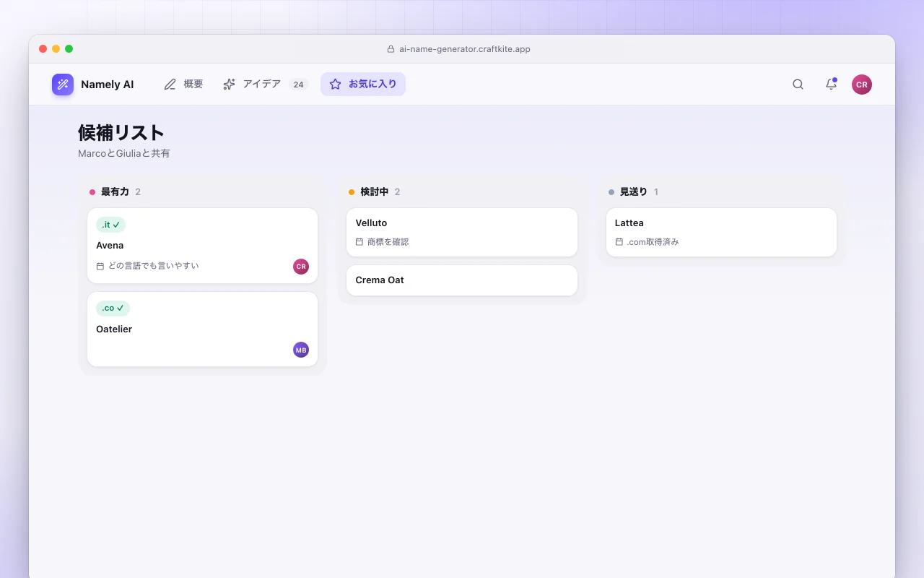
Task: Click the note icon beside .com取得済み
Action: 619,242
